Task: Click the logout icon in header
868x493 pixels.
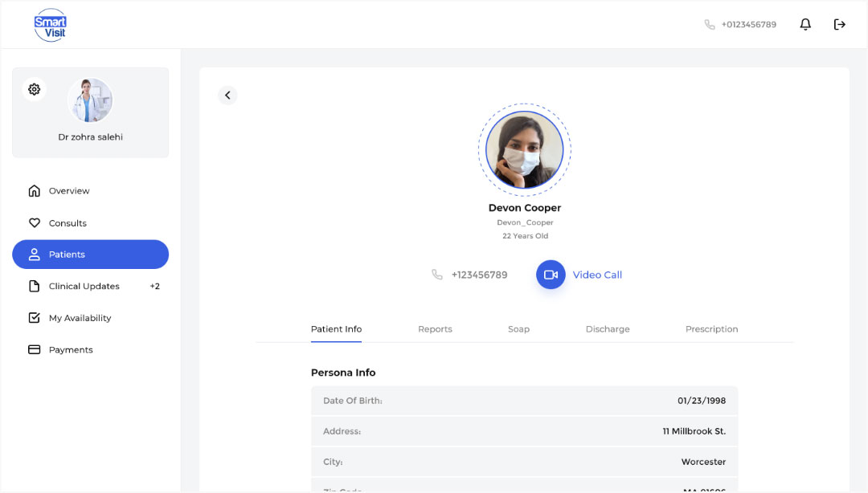Action: [x=840, y=25]
